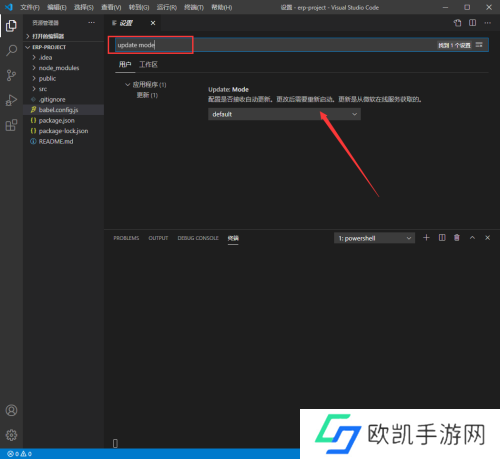Clear settings search filter icon
Image resolution: width=500 pixels, height=459 pixels.
(x=479, y=45)
